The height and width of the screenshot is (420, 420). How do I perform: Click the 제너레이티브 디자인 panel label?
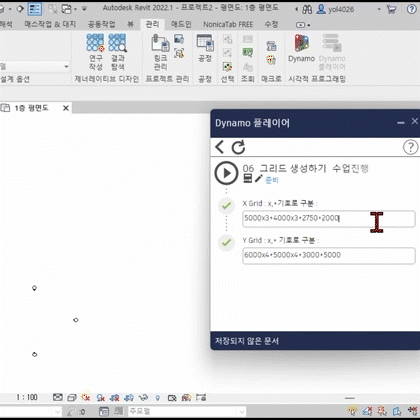tap(106, 79)
